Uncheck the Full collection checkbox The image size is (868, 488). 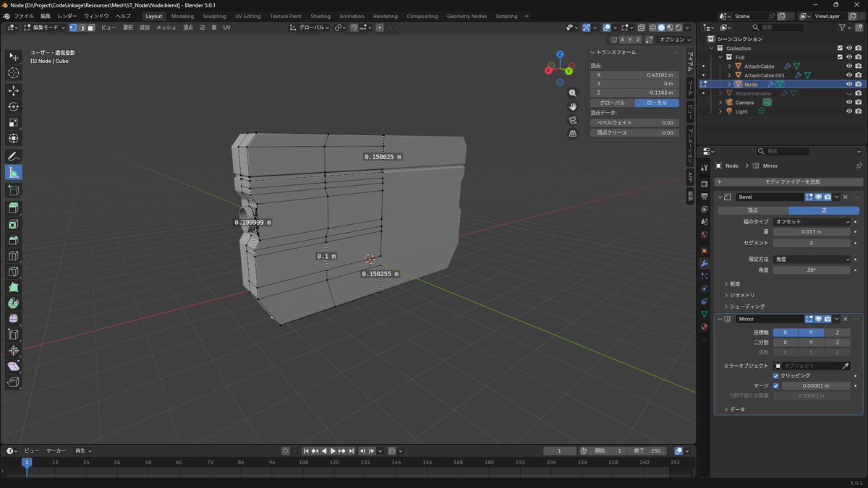(839, 57)
